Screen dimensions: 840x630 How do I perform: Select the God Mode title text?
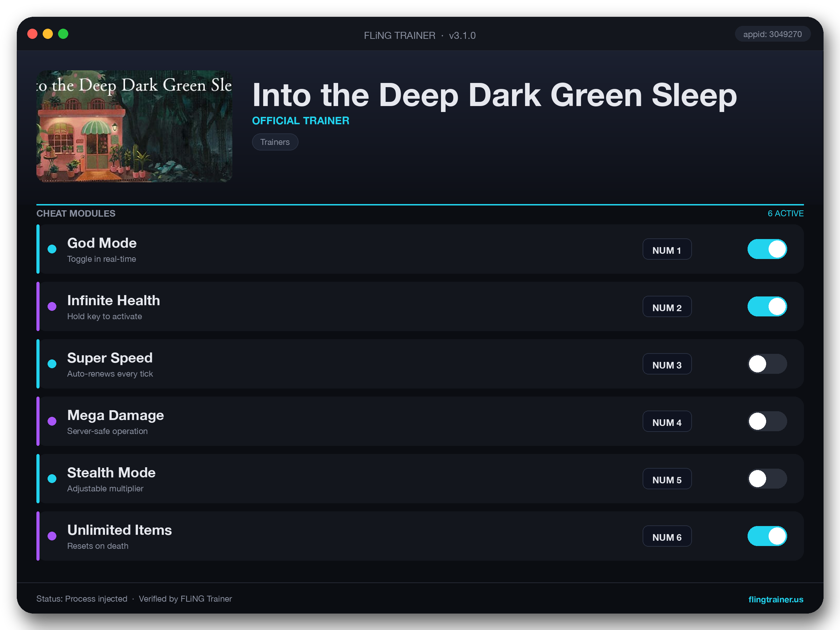pos(102,243)
